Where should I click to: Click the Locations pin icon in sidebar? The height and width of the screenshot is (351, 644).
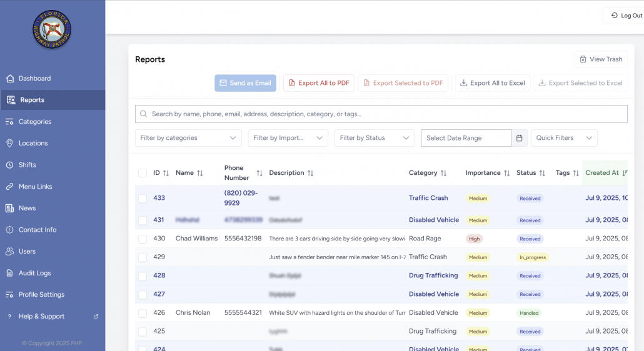tap(10, 144)
